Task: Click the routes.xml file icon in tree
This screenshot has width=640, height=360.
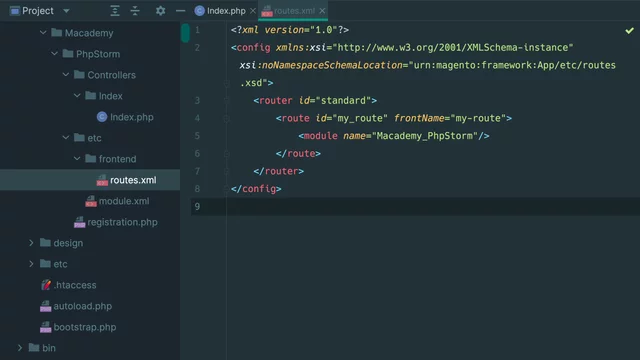Action: click(x=102, y=180)
